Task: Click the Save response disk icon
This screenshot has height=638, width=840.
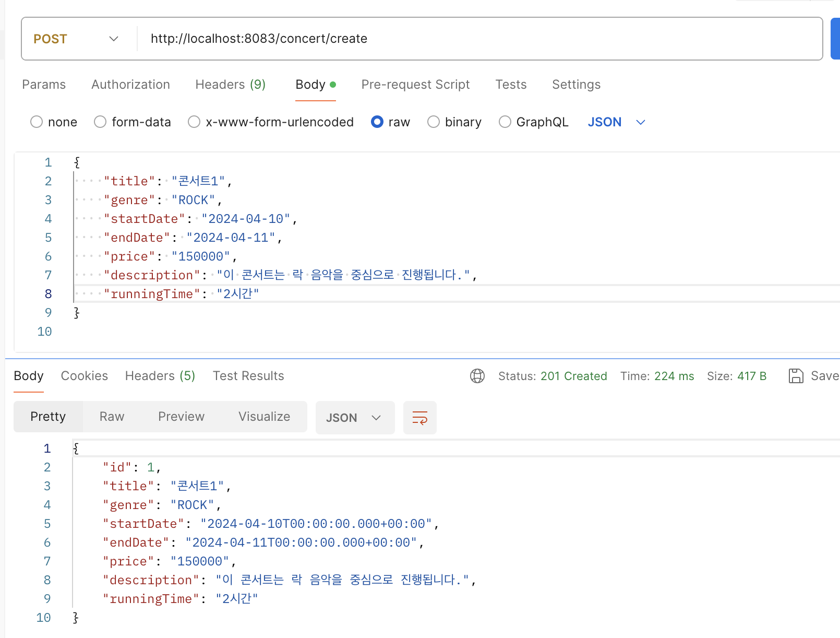Action: 796,376
